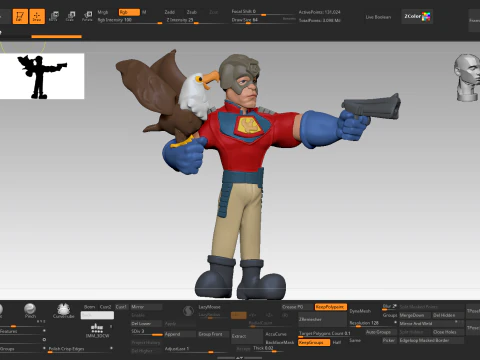Toggle the LazyMouse option
The width and height of the screenshot is (480, 360).
point(209,307)
